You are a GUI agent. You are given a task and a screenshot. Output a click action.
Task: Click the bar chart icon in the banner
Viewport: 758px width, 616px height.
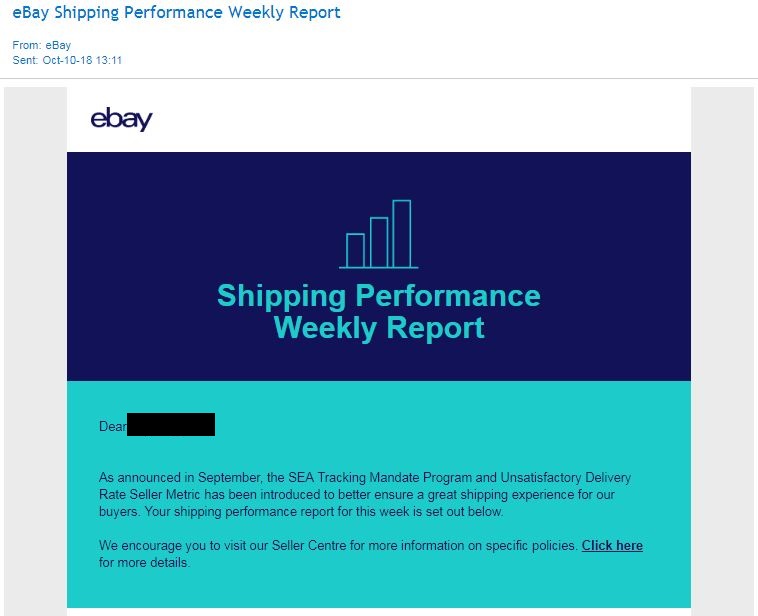click(x=379, y=235)
